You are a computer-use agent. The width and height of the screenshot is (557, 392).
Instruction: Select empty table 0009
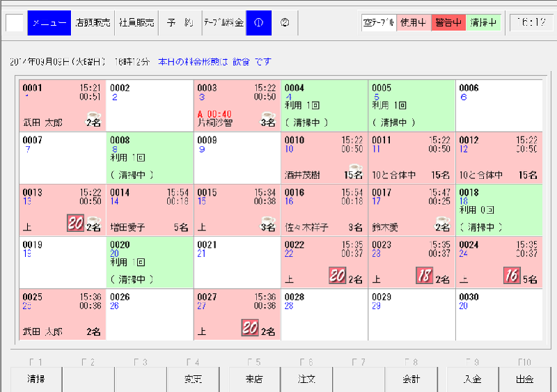click(x=237, y=158)
